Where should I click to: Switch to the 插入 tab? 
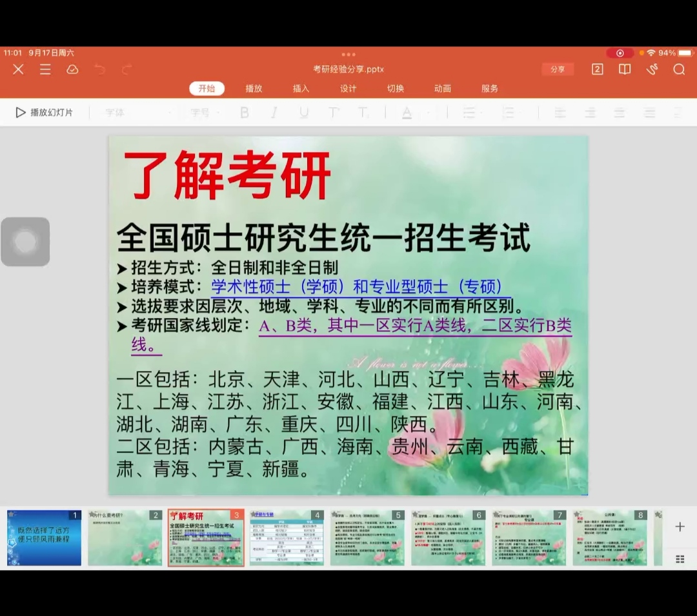[301, 89]
